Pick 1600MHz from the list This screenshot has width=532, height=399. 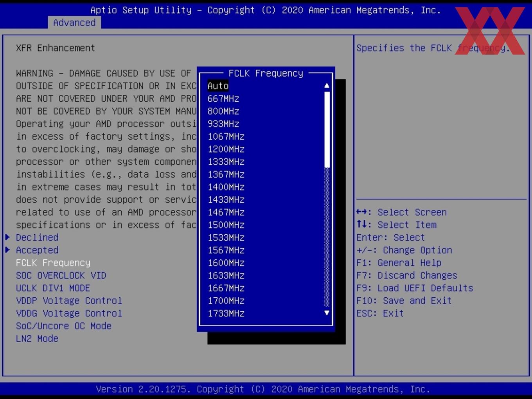coord(226,263)
